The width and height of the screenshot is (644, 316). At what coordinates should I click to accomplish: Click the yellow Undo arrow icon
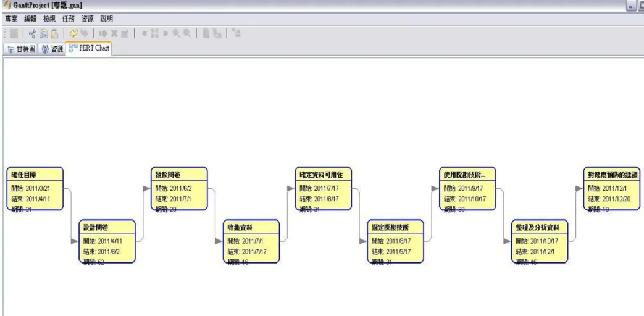73,34
